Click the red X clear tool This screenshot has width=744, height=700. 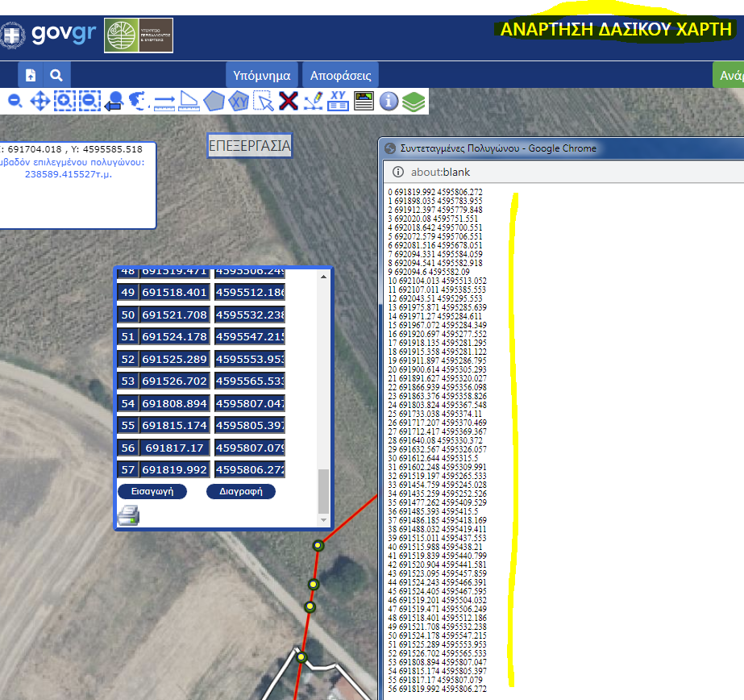pos(289,101)
